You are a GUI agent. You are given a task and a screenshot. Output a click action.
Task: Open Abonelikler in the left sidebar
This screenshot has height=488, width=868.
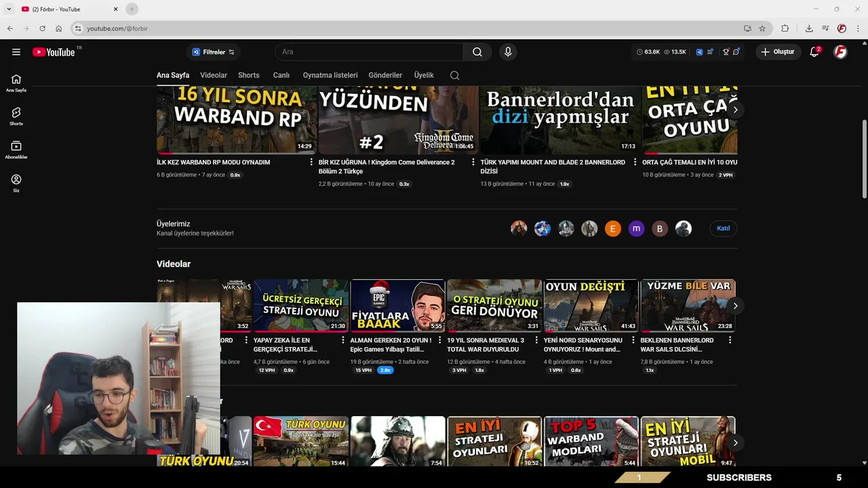click(x=16, y=150)
